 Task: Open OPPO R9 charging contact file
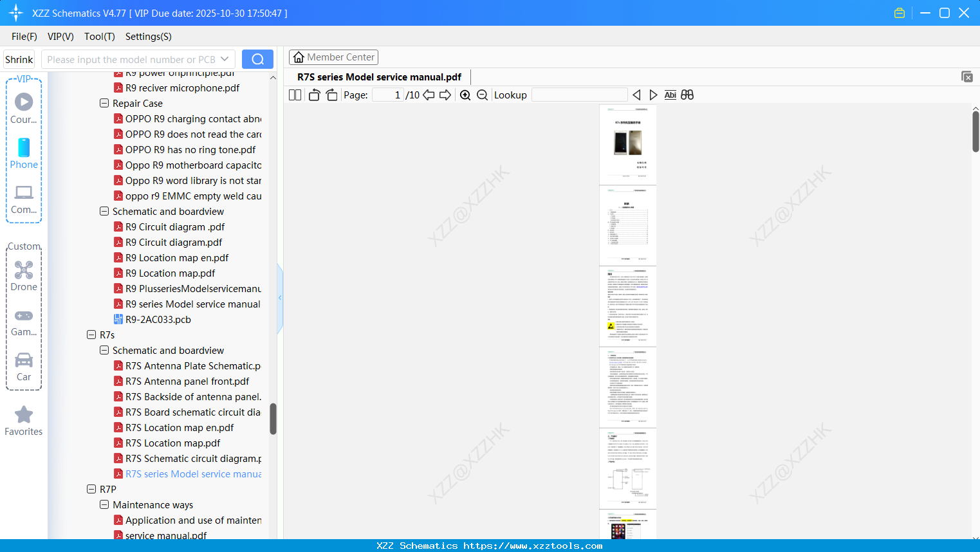tap(194, 118)
